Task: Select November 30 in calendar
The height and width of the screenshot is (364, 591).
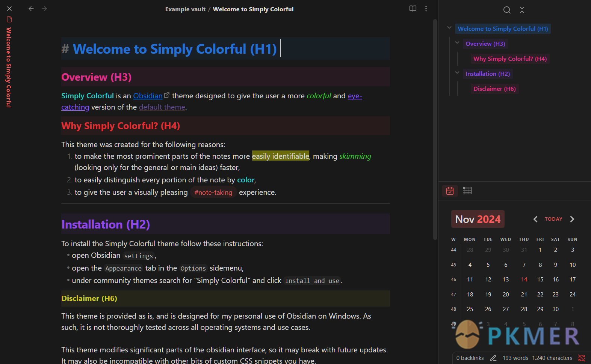Action: point(556,309)
